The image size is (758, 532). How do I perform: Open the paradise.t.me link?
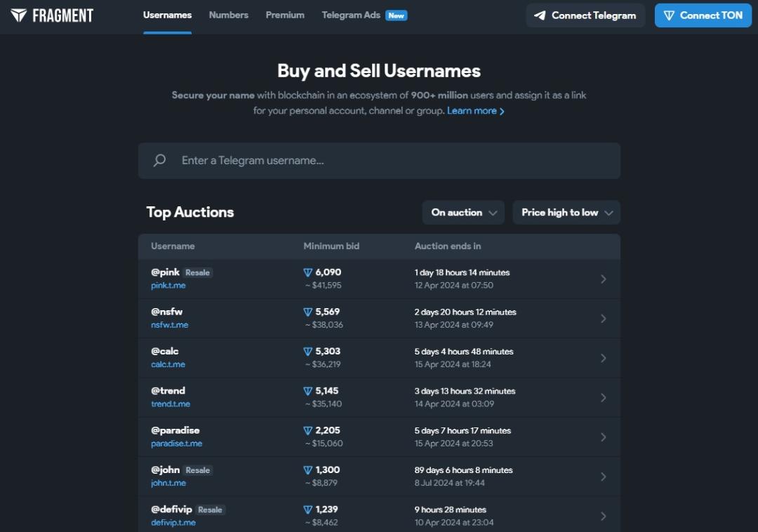click(176, 443)
